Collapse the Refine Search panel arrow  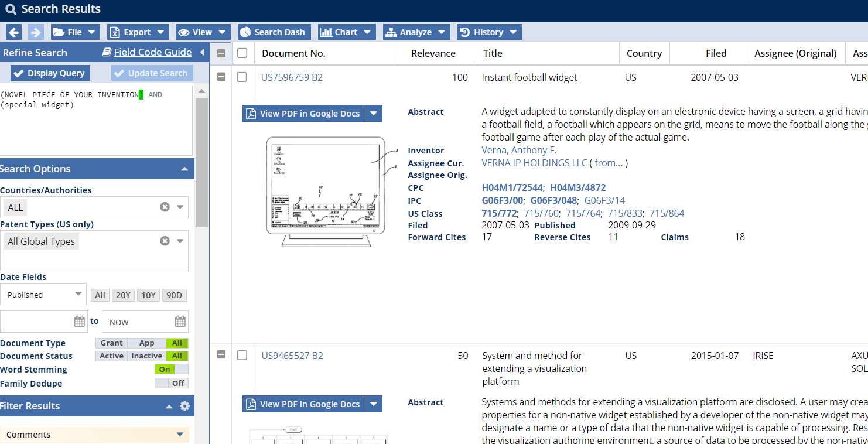tap(202, 53)
